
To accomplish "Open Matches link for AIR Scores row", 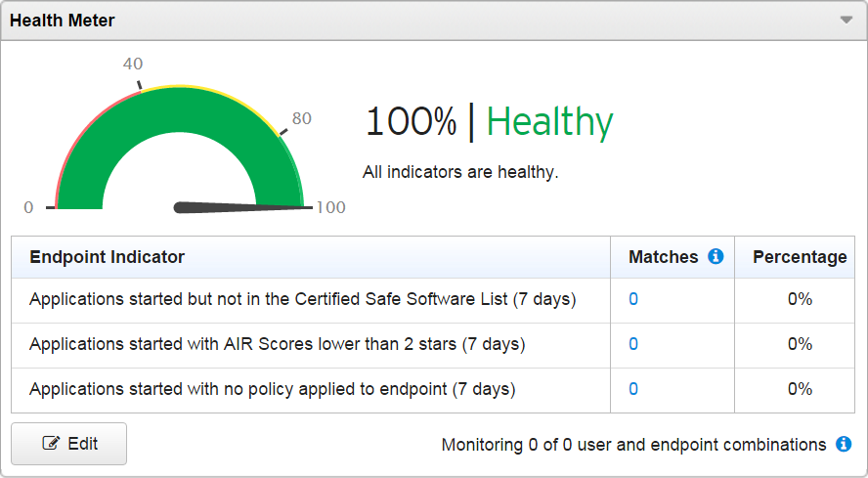I will pyautogui.click(x=633, y=344).
